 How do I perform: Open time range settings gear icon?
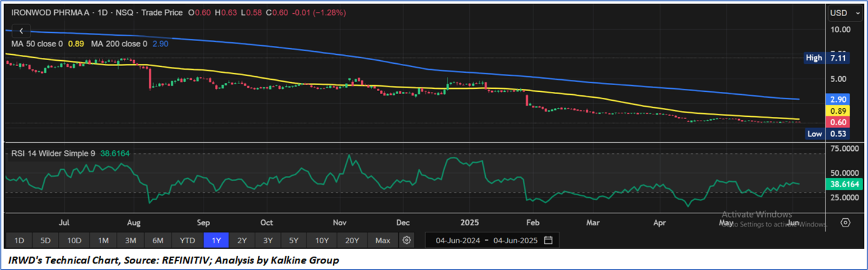click(x=407, y=240)
